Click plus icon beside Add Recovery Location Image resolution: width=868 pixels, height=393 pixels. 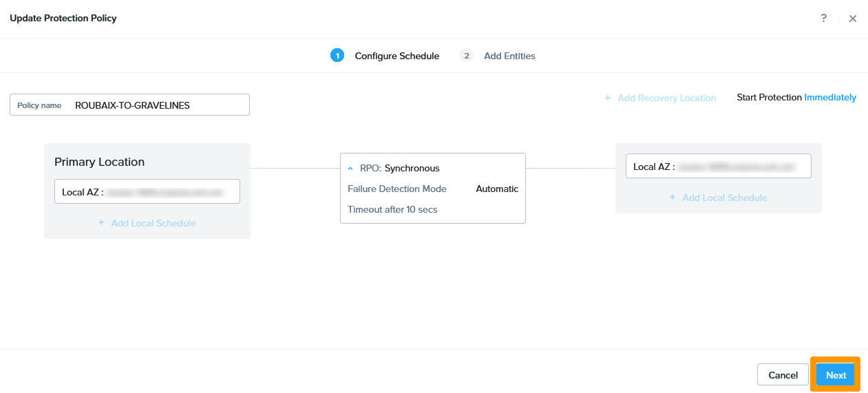pos(608,98)
